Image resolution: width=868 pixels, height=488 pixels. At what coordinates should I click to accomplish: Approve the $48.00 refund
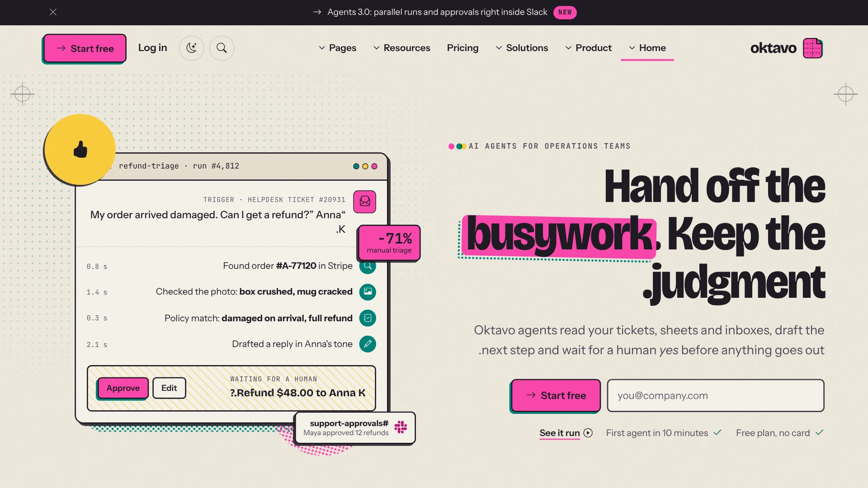(123, 388)
